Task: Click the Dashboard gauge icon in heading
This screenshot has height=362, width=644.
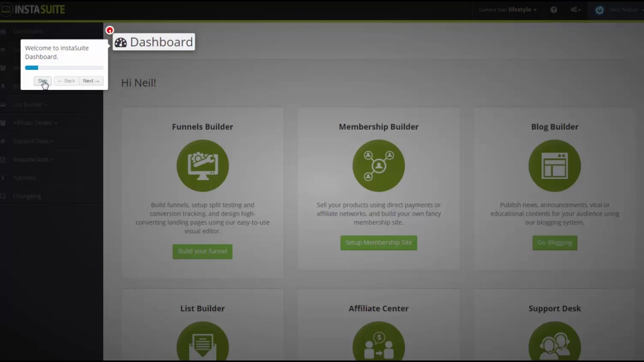Action: click(x=121, y=42)
